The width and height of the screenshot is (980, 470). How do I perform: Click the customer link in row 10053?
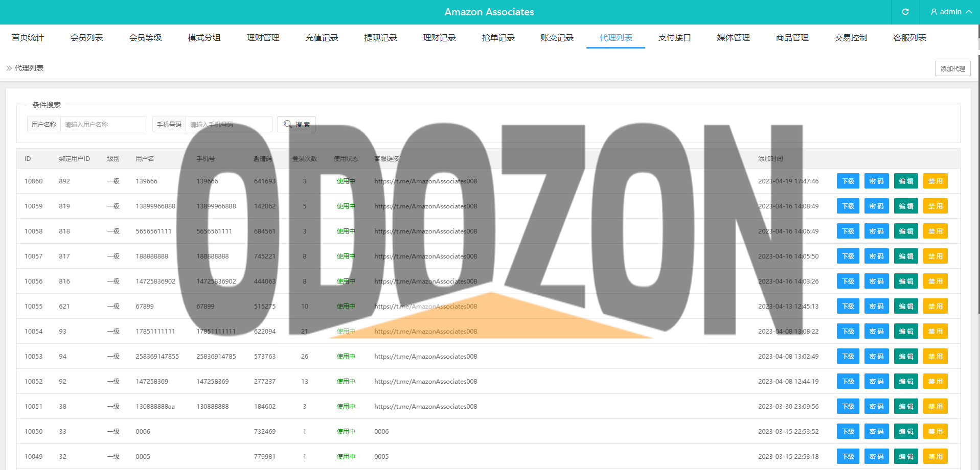pyautogui.click(x=425, y=357)
